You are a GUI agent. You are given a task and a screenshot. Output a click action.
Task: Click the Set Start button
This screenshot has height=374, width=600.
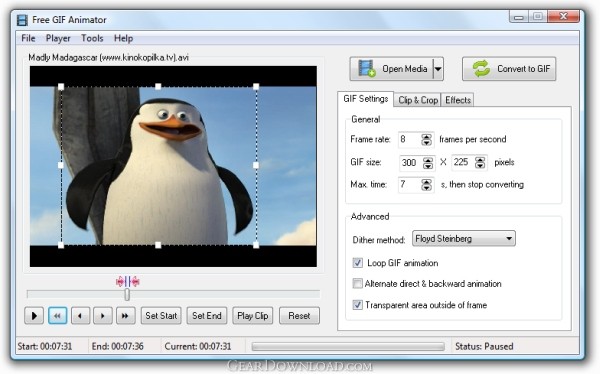click(x=161, y=316)
